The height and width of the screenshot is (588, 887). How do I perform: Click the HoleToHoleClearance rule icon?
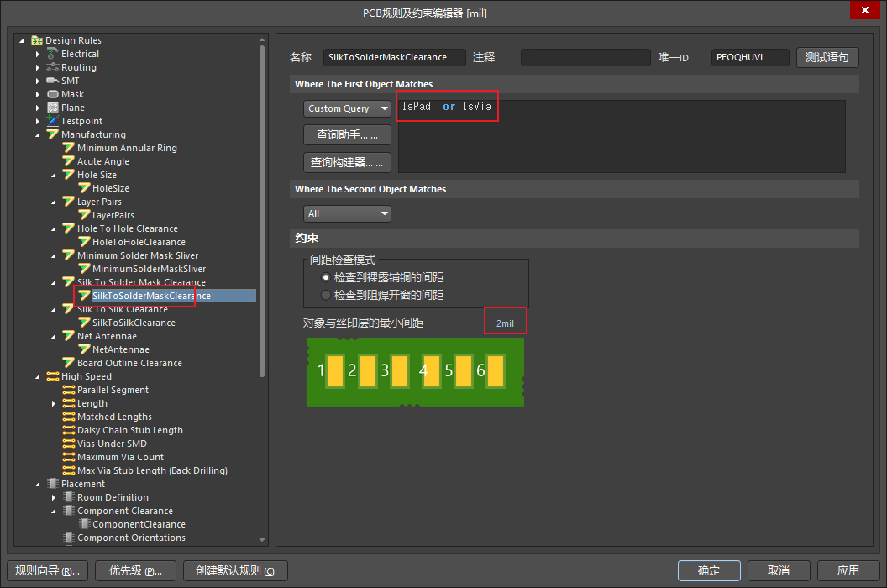[x=84, y=242]
